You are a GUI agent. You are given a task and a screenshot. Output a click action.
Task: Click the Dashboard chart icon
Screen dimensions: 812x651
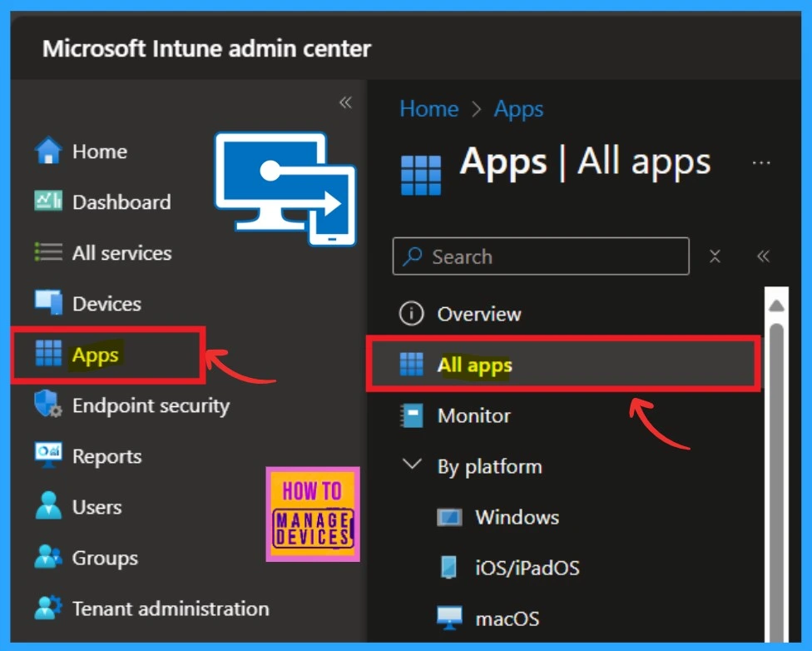point(48,201)
